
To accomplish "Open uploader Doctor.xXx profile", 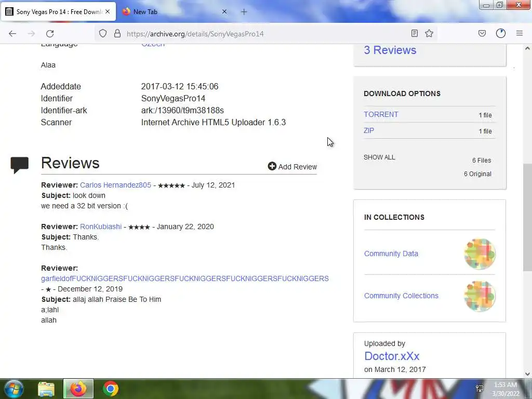I will pos(392,356).
